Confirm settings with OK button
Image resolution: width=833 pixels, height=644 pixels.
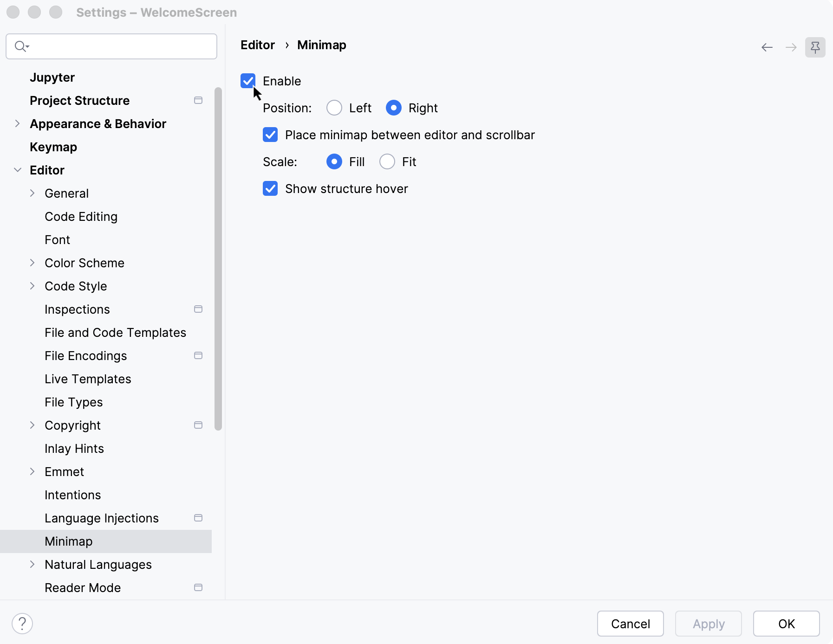[787, 624]
